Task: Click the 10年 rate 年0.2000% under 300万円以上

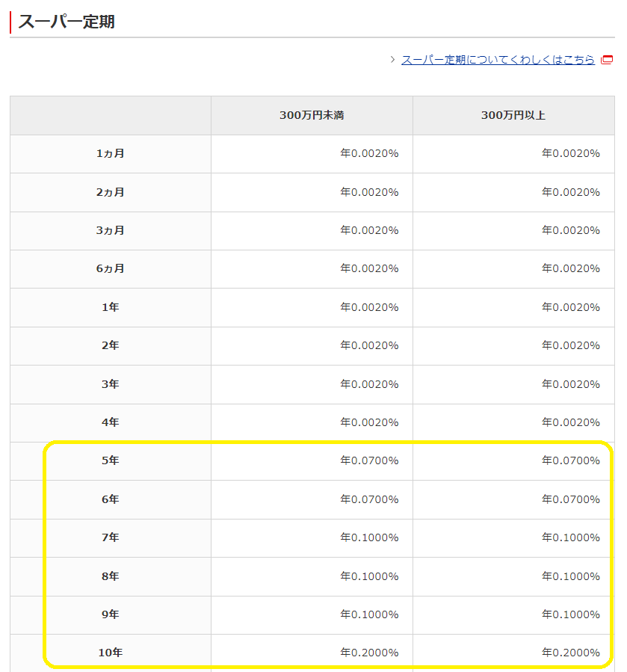Action: (x=571, y=653)
